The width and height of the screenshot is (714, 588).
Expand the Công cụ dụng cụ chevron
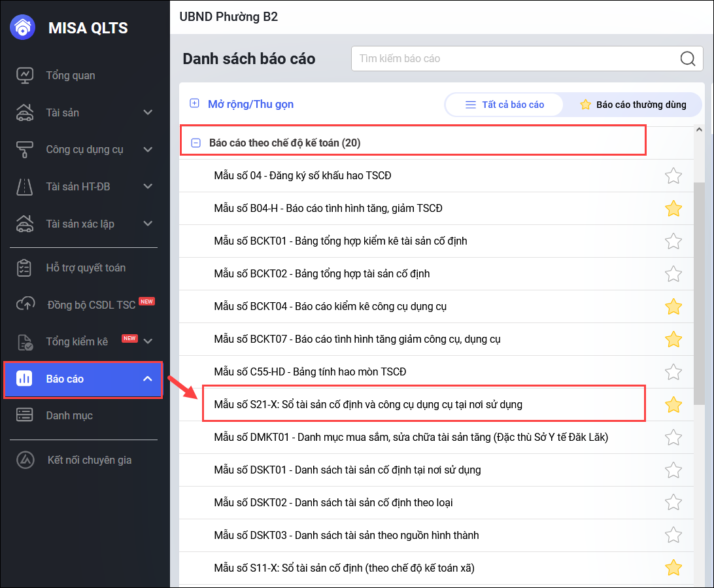click(148, 149)
